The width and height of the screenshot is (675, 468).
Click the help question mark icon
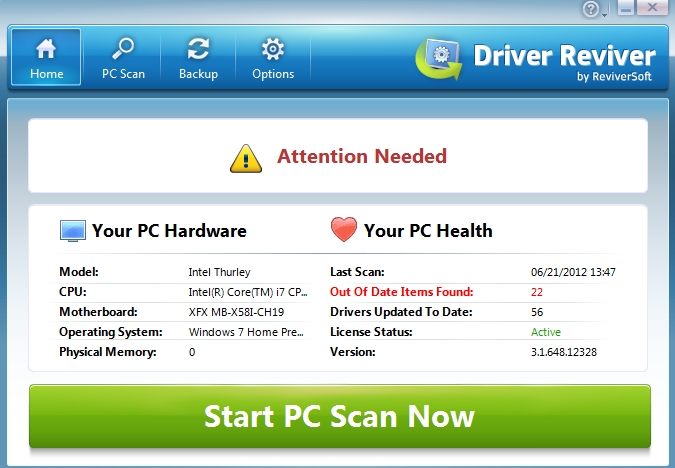click(591, 9)
